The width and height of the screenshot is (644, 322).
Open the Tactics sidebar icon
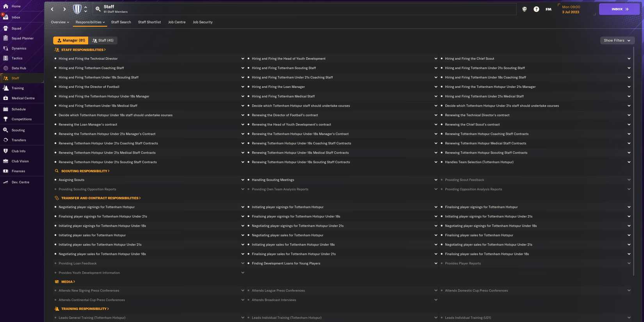[x=6, y=58]
